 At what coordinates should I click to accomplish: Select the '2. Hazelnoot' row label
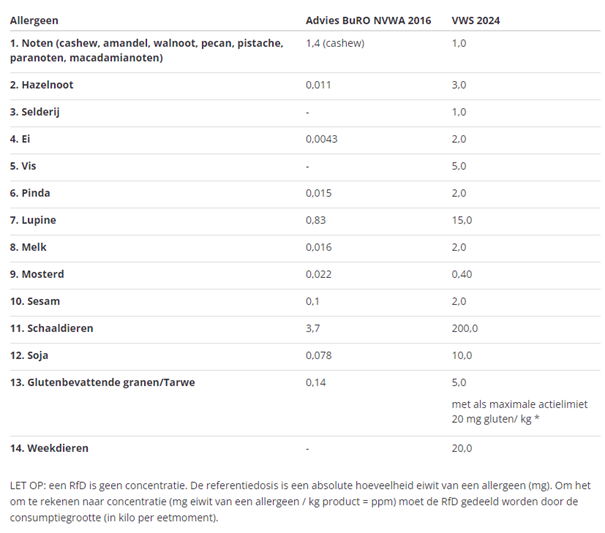pyautogui.click(x=42, y=85)
